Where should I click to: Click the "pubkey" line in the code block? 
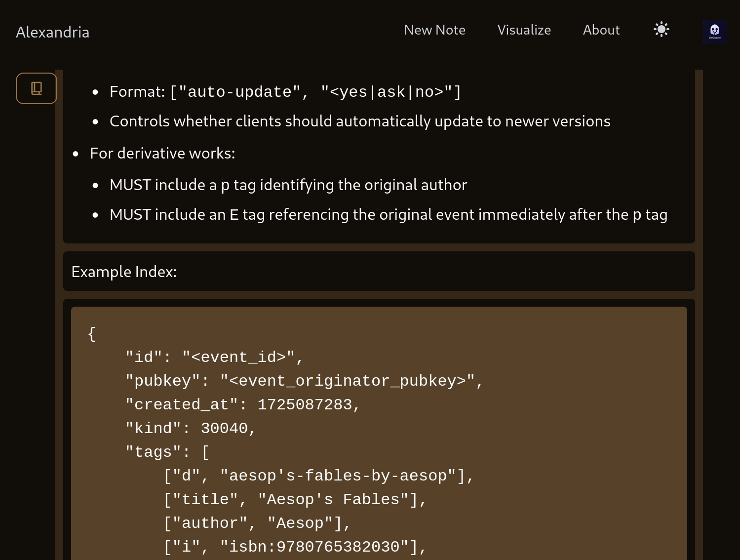304,381
